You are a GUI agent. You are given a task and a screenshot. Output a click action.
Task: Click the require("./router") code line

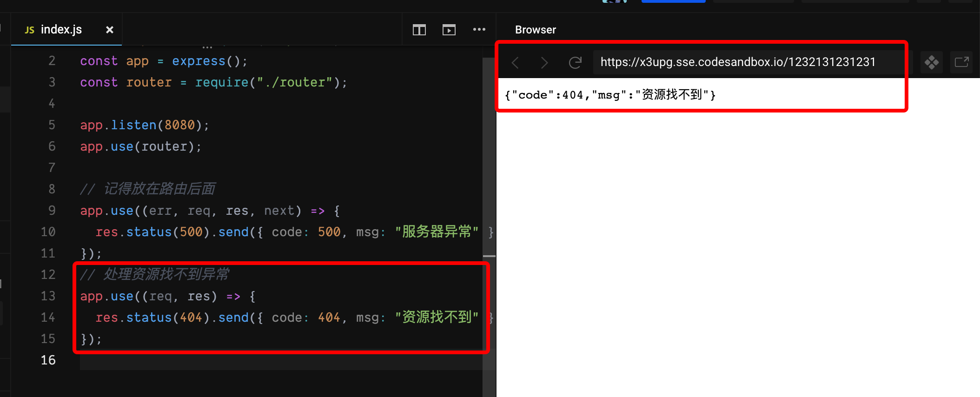213,82
